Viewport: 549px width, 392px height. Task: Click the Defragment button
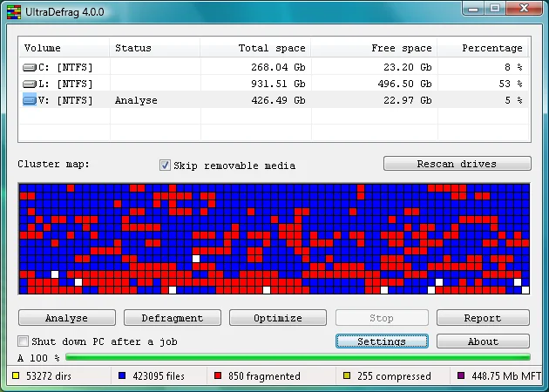click(x=173, y=317)
